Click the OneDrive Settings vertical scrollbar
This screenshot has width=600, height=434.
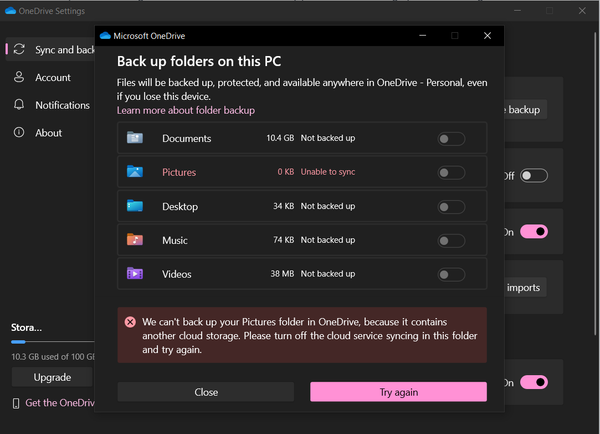tap(596, 184)
